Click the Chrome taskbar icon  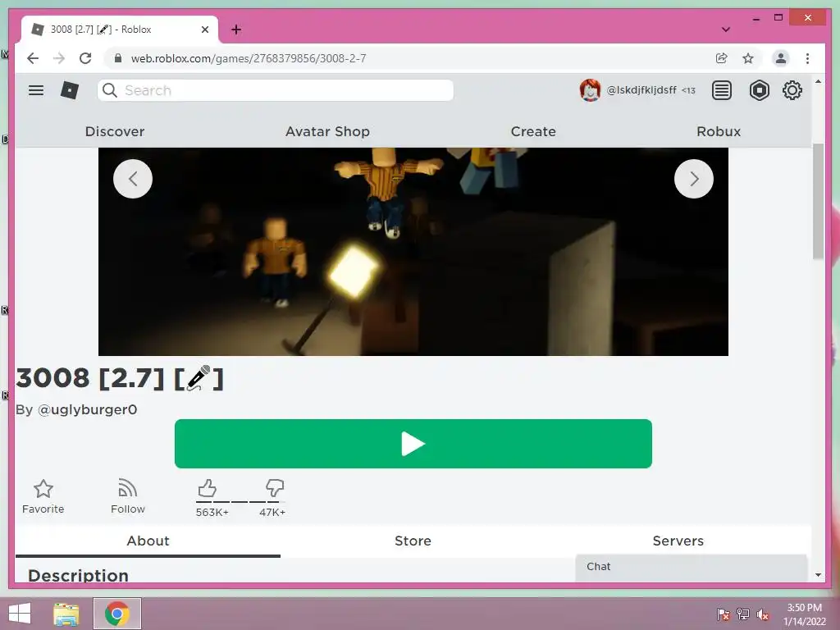click(117, 614)
